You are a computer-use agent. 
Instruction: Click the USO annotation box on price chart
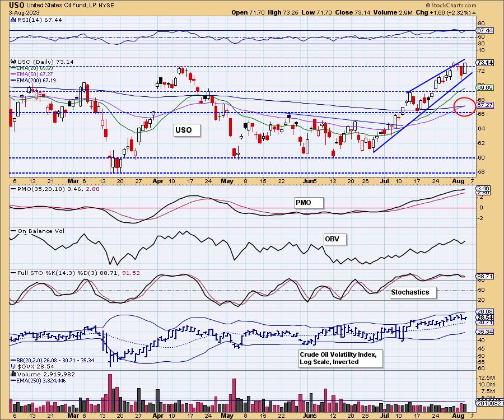coord(186,130)
